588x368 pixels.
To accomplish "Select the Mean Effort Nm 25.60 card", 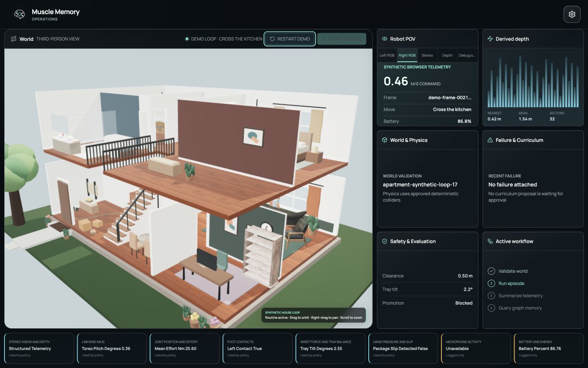I will point(185,348).
